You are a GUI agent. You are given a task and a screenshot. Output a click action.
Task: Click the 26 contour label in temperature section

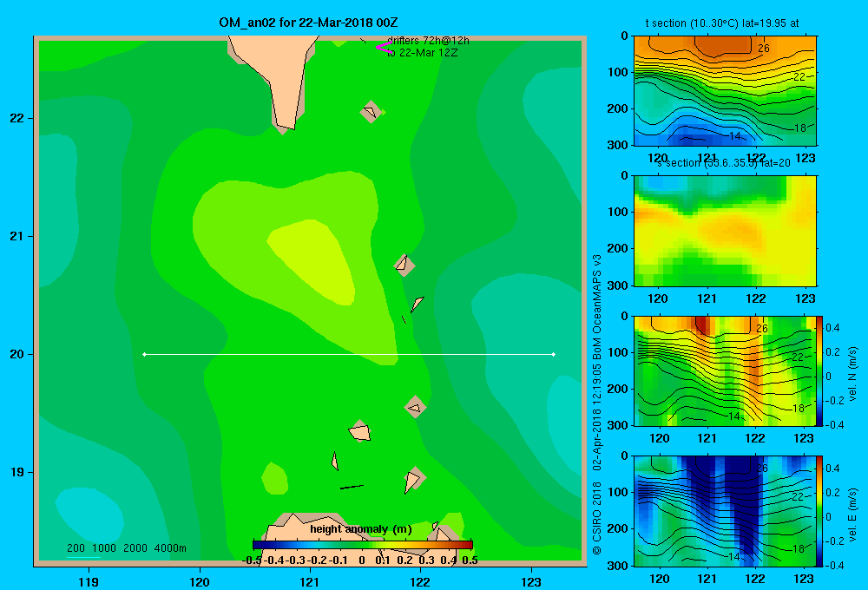763,48
